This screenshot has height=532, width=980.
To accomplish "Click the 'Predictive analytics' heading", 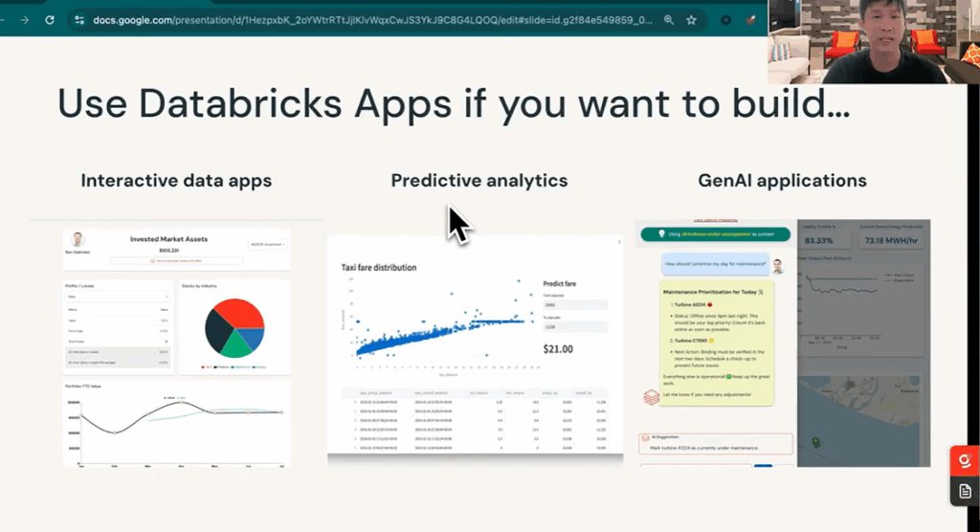I will 479,180.
